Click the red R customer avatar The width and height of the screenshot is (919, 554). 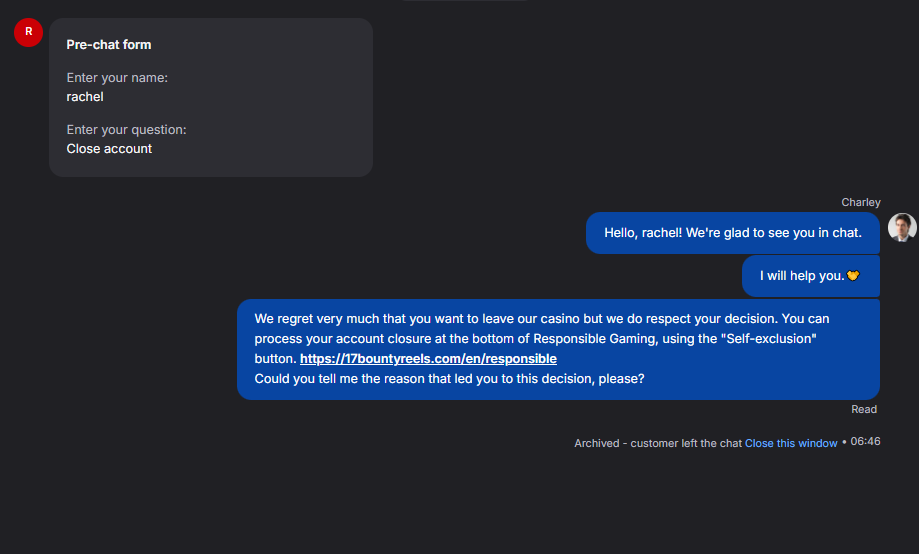[x=28, y=32]
